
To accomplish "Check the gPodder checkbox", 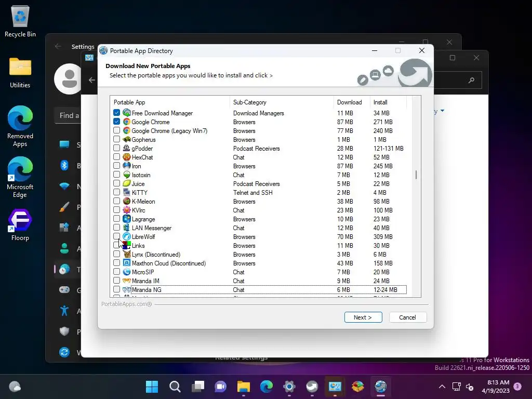I will pos(117,148).
